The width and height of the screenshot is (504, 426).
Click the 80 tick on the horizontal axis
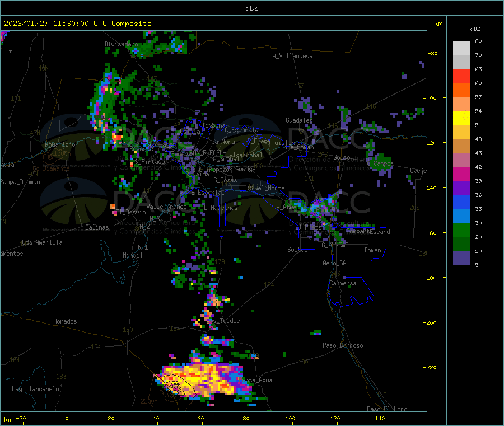(x=246, y=418)
